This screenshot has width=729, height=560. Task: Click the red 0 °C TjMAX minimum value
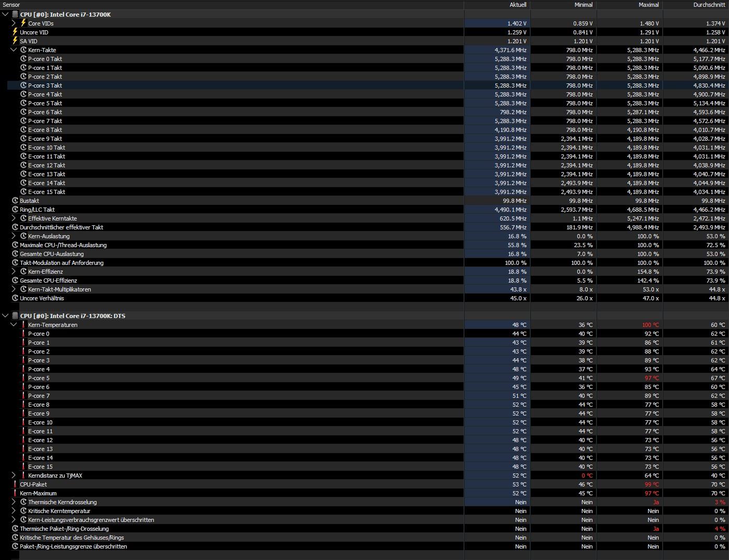click(587, 476)
